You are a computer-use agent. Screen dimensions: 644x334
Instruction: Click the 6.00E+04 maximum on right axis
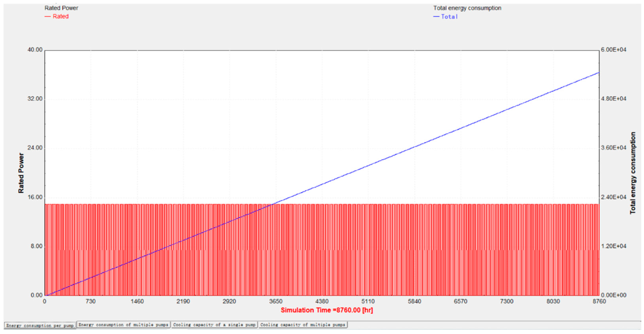pyautogui.click(x=614, y=50)
